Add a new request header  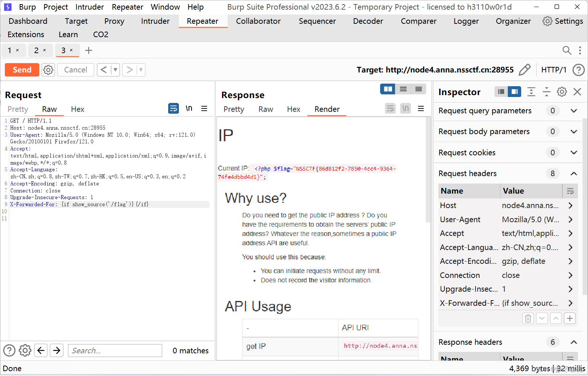click(x=570, y=318)
